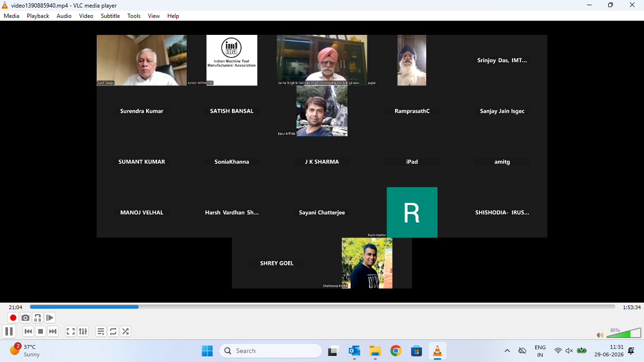The image size is (644, 362).
Task: Open the Tools menu
Action: tap(134, 16)
